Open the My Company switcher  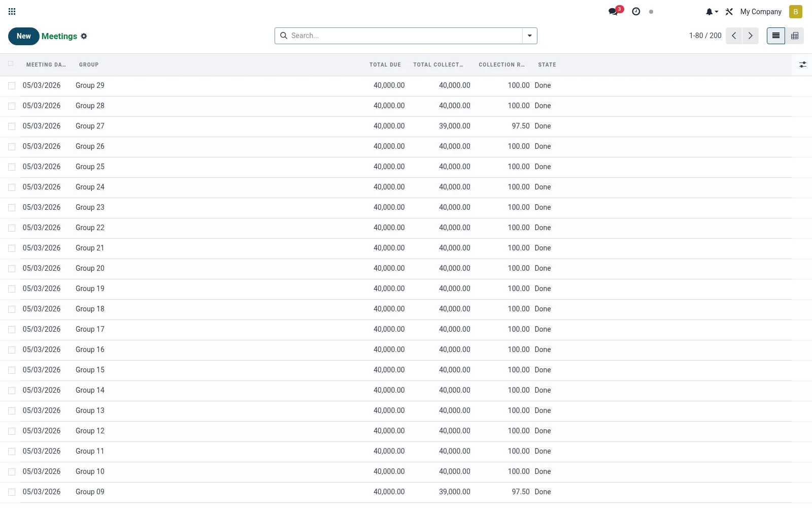point(761,12)
